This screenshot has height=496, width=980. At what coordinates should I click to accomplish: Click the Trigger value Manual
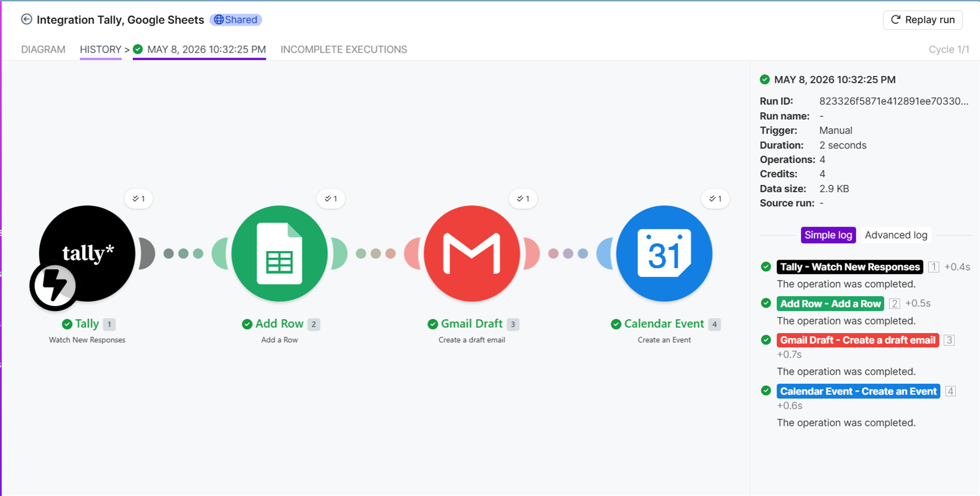coord(835,130)
